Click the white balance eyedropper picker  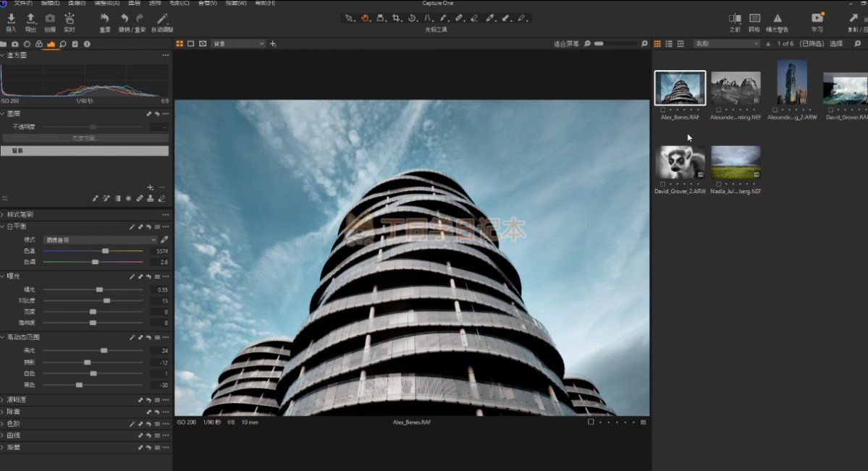(164, 239)
